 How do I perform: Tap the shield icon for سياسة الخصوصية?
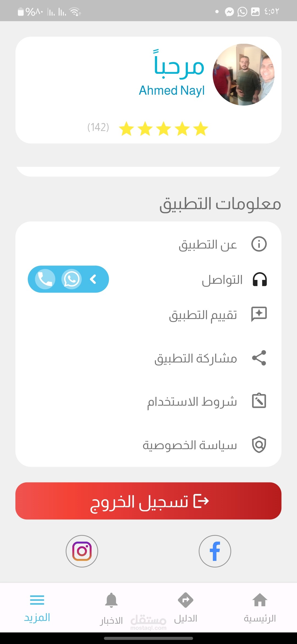click(x=259, y=444)
